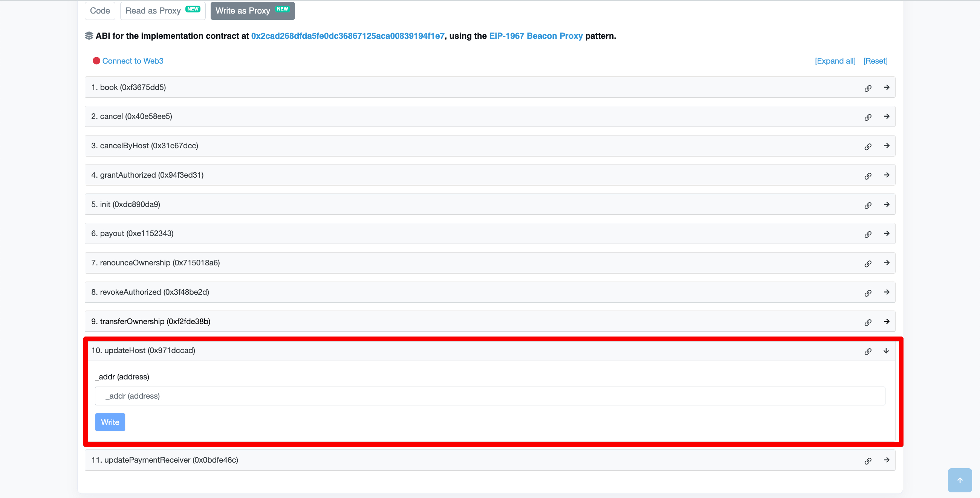This screenshot has width=980, height=498.
Task: Focus the _addr address input field
Action: point(490,396)
